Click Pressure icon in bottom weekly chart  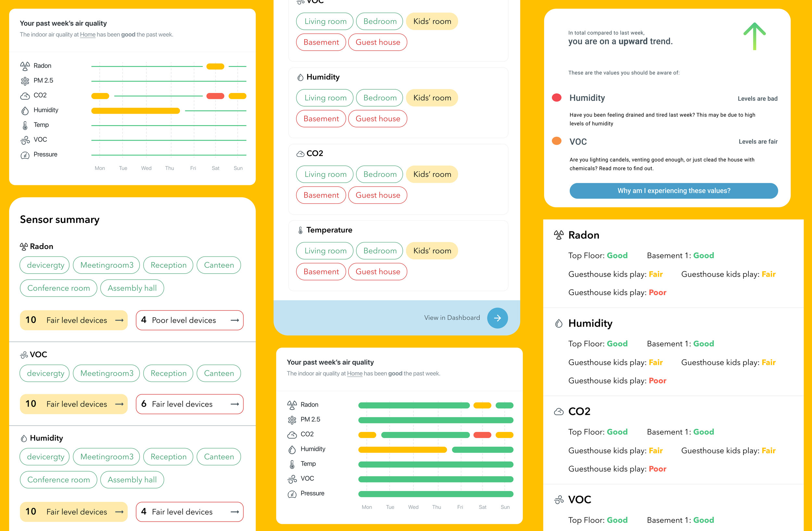pos(292,494)
